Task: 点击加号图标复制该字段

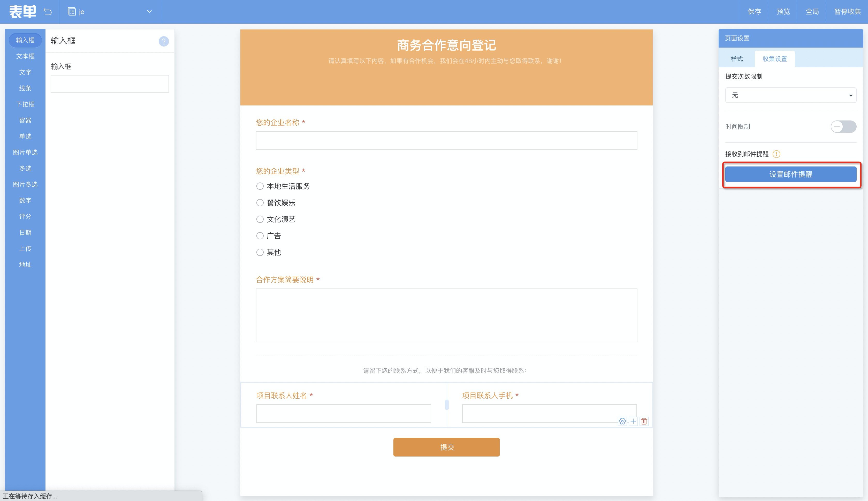Action: 633,421
